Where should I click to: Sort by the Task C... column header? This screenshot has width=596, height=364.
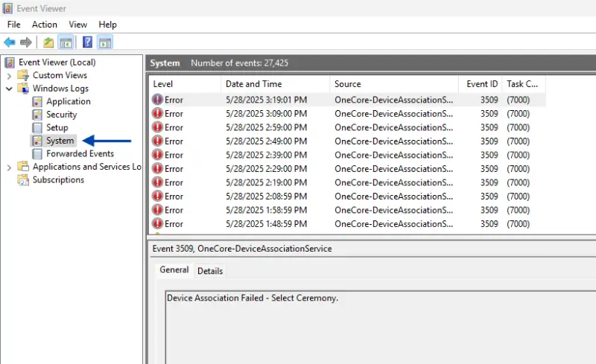[x=524, y=84]
